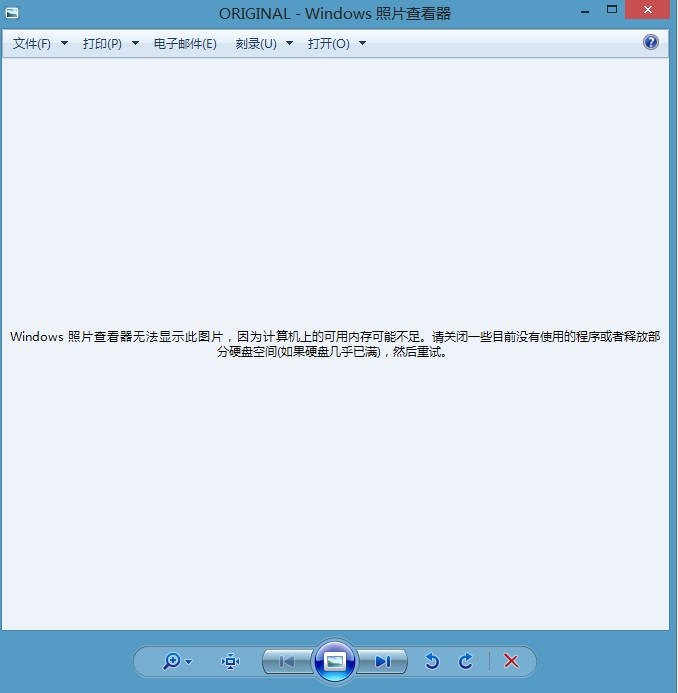
Task: Minimize the photo viewer window
Action: coord(585,11)
